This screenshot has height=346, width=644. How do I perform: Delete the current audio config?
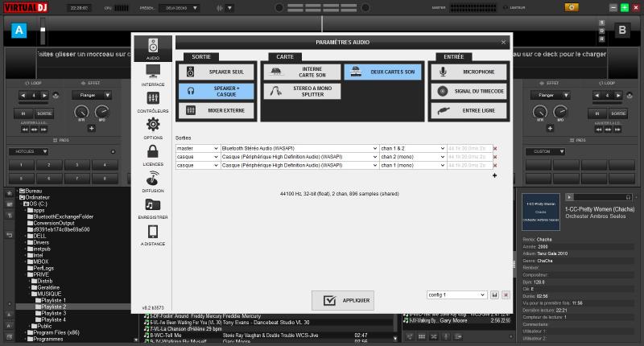(506, 295)
